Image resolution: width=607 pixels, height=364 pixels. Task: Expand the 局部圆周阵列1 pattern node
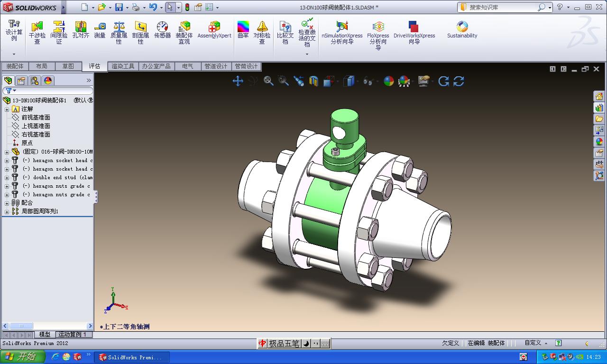pos(7,211)
